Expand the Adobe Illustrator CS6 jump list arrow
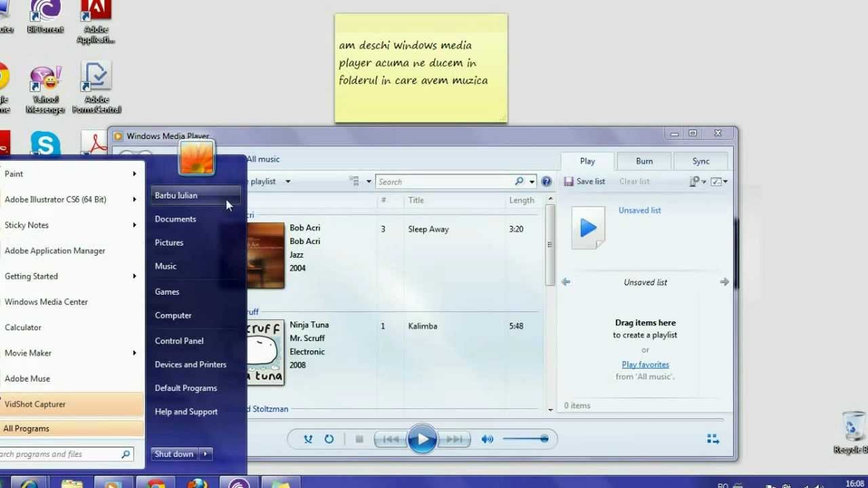This screenshot has width=868, height=488. [134, 199]
